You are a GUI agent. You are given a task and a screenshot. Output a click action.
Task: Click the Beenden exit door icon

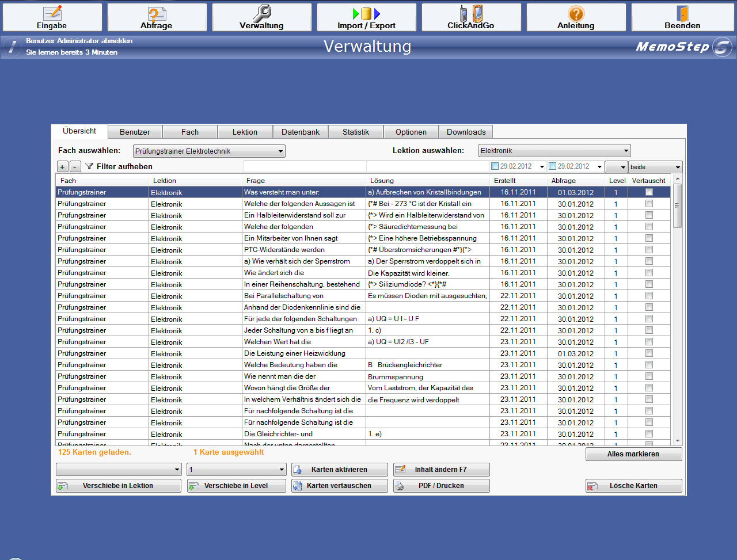tap(682, 13)
